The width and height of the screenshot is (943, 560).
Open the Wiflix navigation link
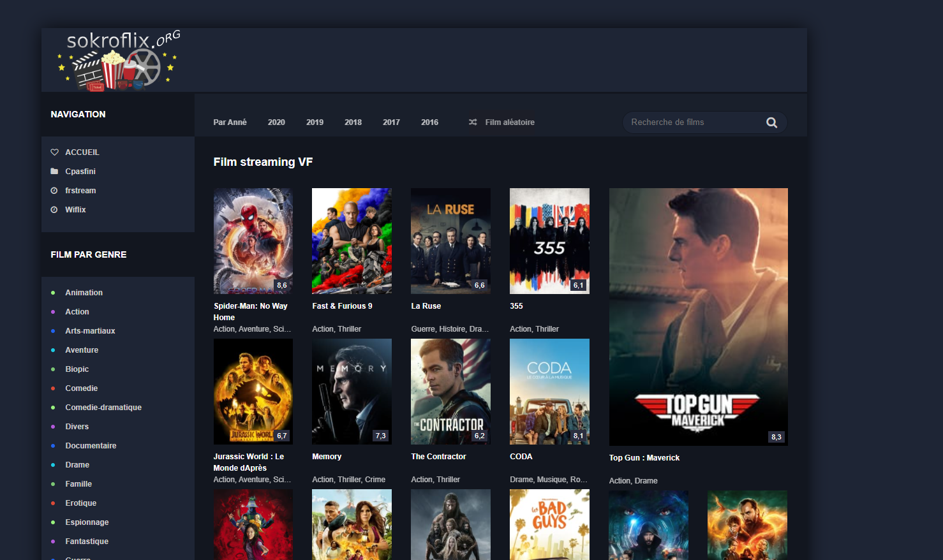click(75, 210)
